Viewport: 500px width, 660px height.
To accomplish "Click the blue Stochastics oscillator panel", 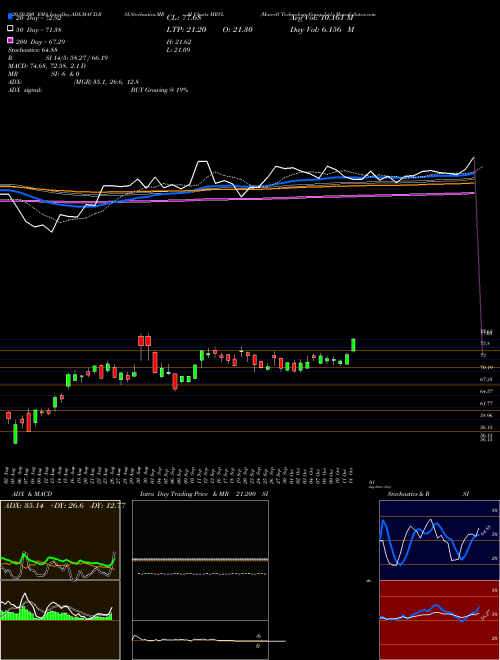I will 439,540.
